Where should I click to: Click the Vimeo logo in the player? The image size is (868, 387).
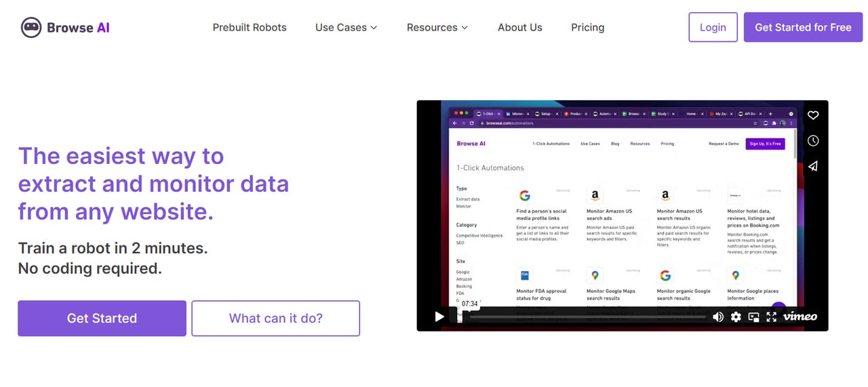click(800, 317)
